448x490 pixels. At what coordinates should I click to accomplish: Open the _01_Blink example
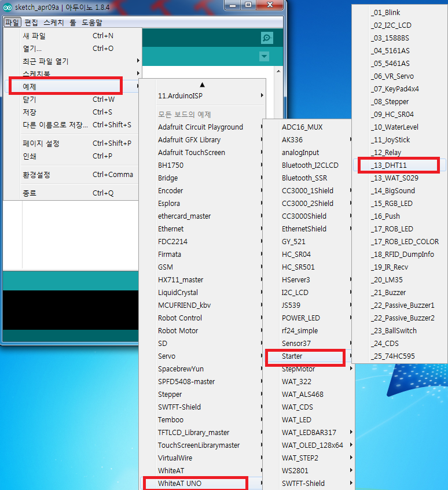click(400, 13)
